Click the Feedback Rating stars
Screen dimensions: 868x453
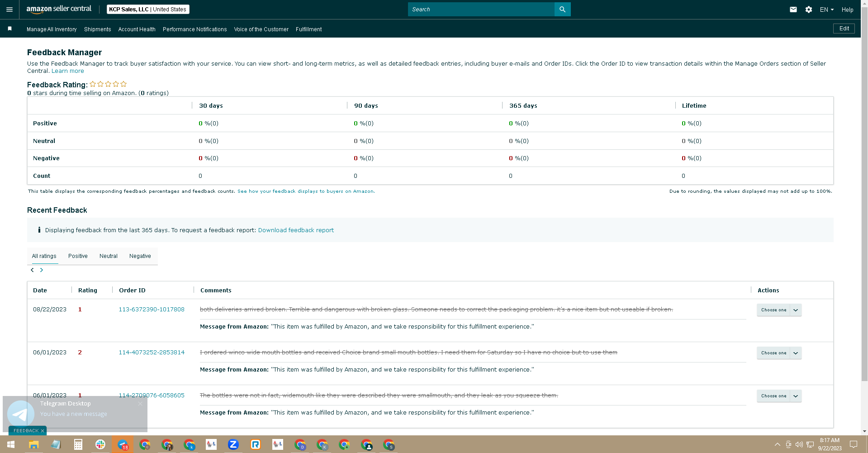(x=108, y=84)
